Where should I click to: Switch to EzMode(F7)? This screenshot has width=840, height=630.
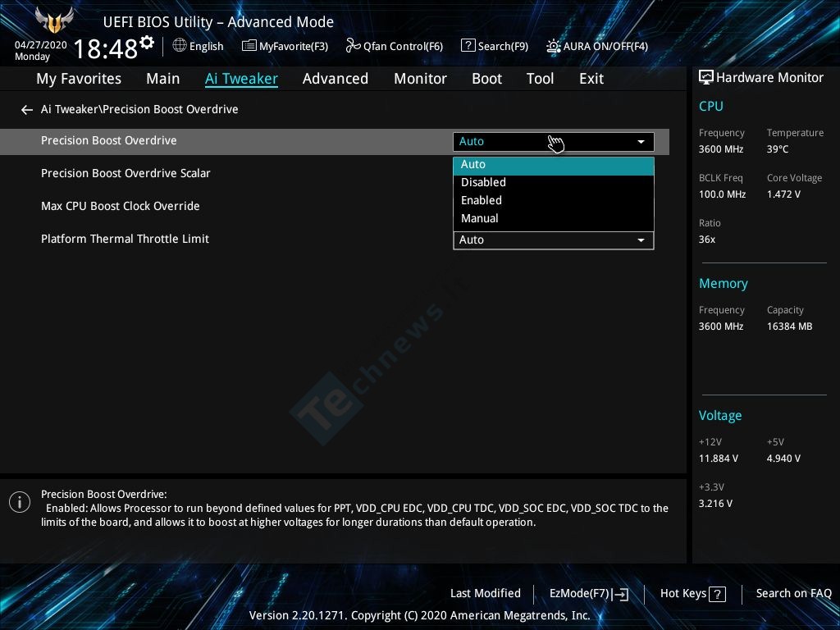pyautogui.click(x=589, y=594)
